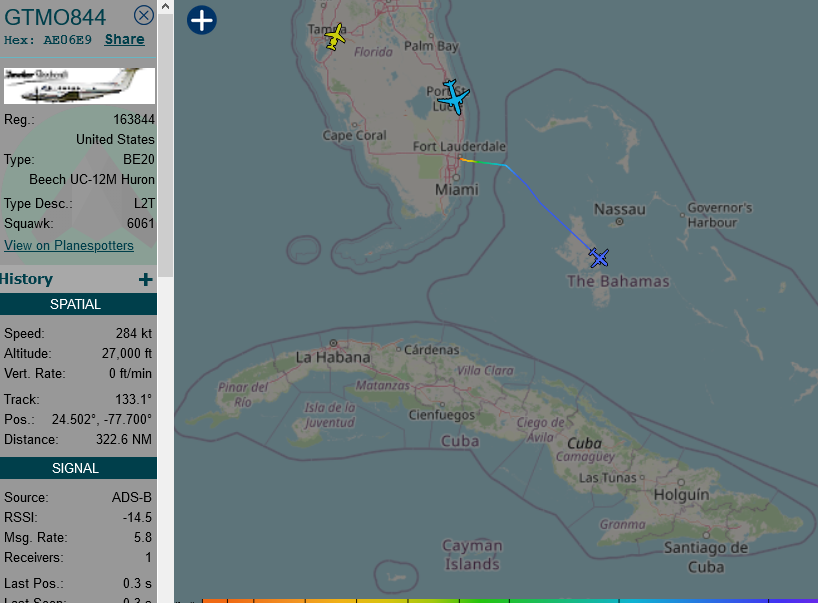Screen dimensions: 818x603
Task: Click the Cárdenas map label
Action: point(431,349)
